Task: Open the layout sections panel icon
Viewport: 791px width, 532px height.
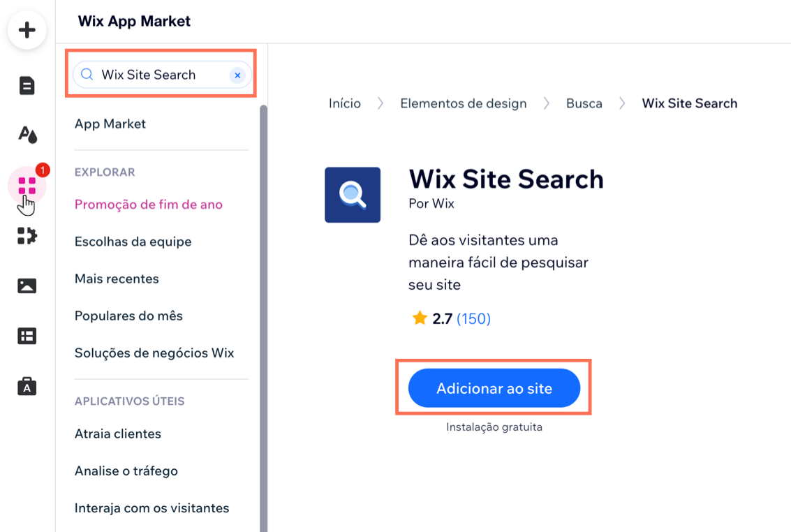Action: [x=27, y=336]
